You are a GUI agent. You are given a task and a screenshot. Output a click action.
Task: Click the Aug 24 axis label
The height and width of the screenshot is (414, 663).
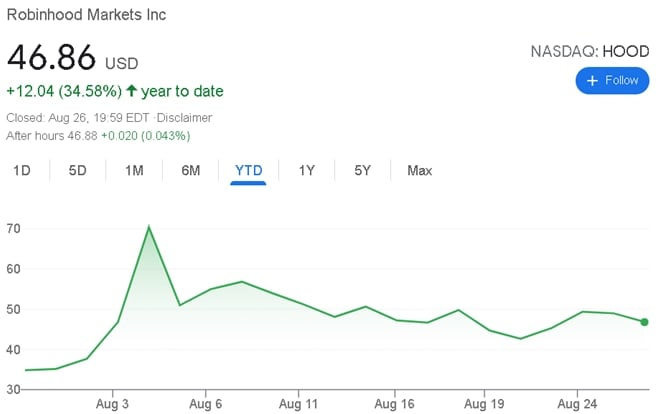pyautogui.click(x=577, y=404)
